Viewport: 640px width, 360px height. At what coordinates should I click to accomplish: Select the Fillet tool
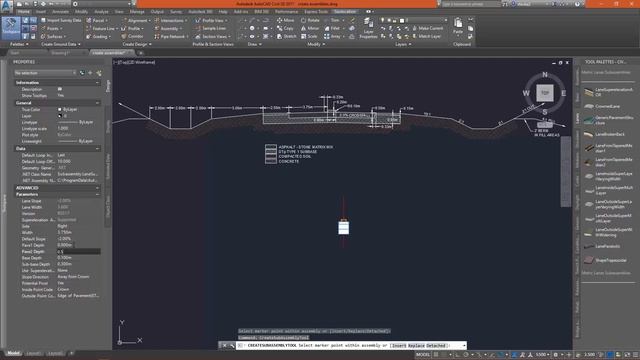click(x=332, y=29)
